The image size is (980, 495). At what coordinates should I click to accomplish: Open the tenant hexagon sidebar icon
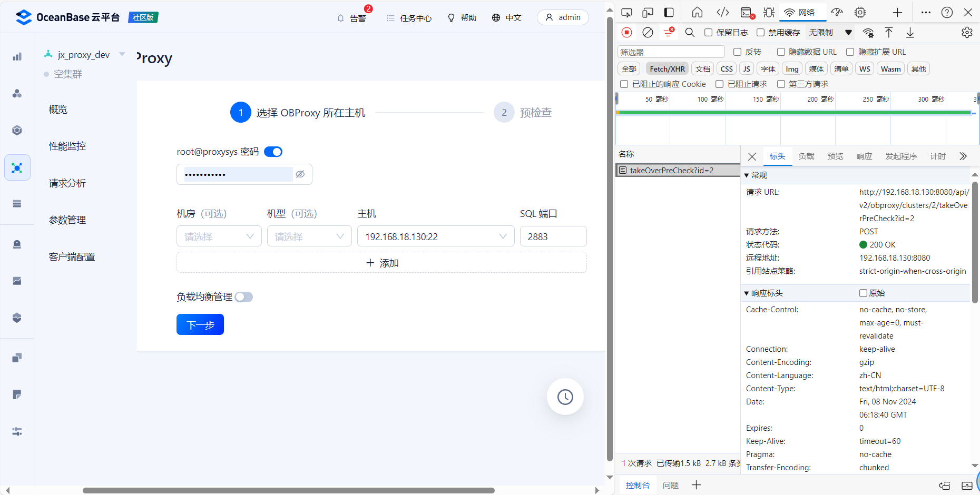point(17,130)
